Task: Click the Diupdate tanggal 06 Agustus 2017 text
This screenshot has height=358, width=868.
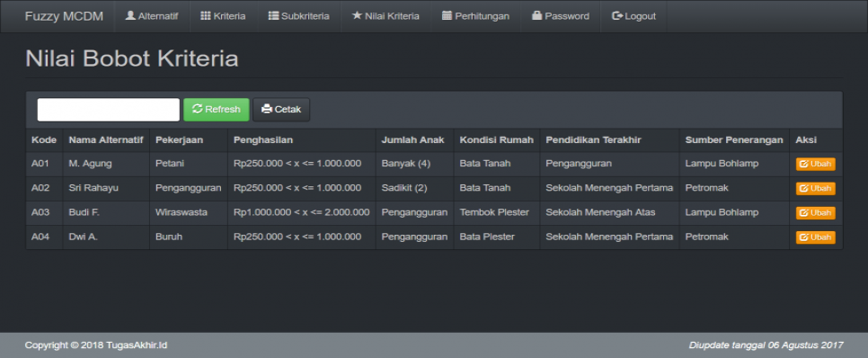Action: [766, 345]
